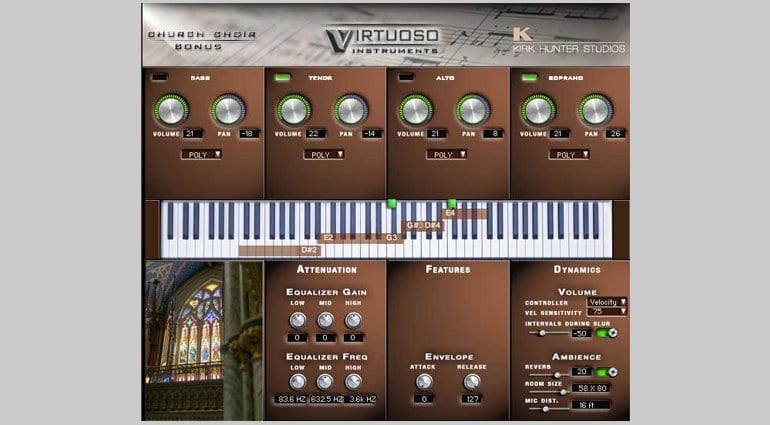Turn off the Tenor voice LED switch
The width and height of the screenshot is (770, 425).
pyautogui.click(x=282, y=77)
